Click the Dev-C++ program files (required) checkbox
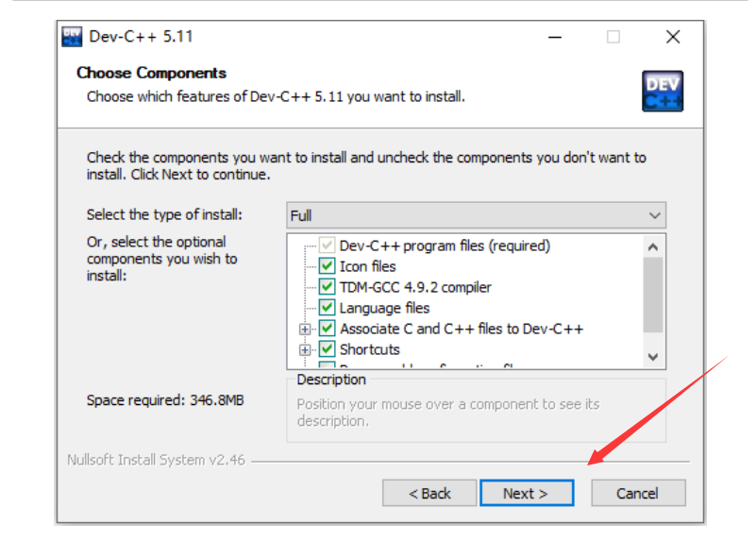Viewport: 756px width, 541px height. click(x=327, y=245)
